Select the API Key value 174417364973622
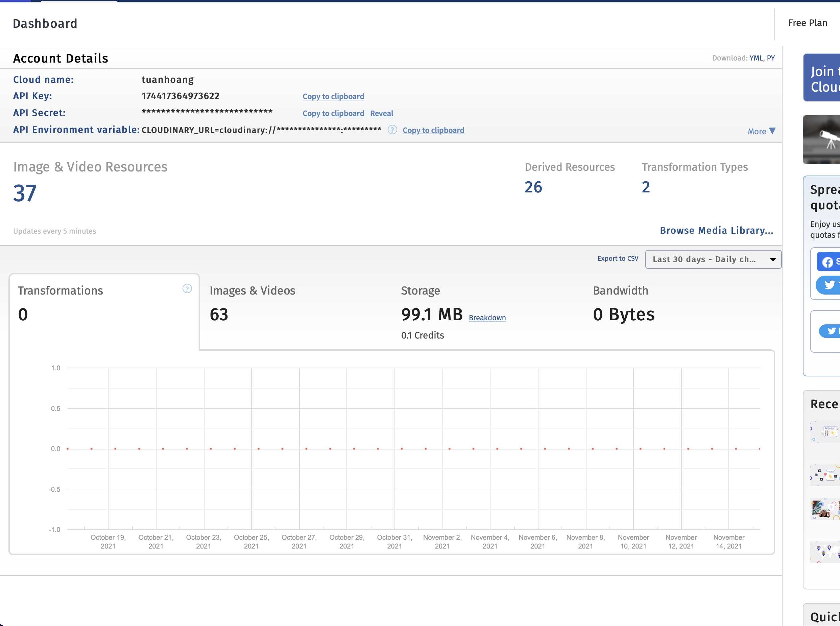 (x=180, y=96)
